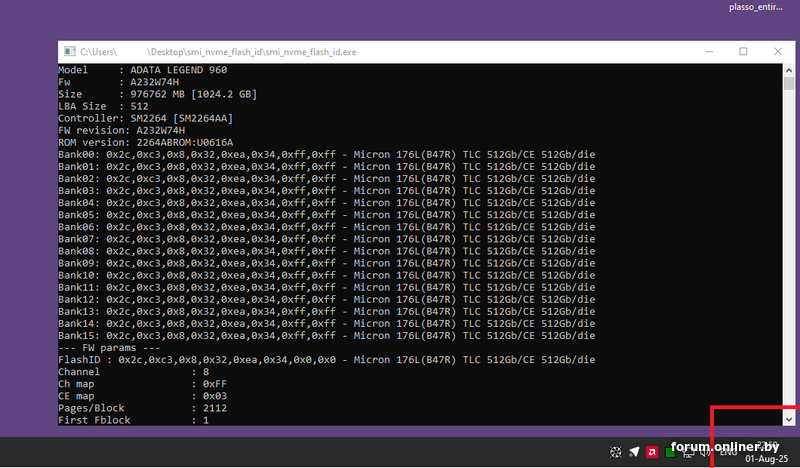Image resolution: width=800 pixels, height=468 pixels.
Task: Click the Bank11 flash ID row
Action: click(327, 287)
